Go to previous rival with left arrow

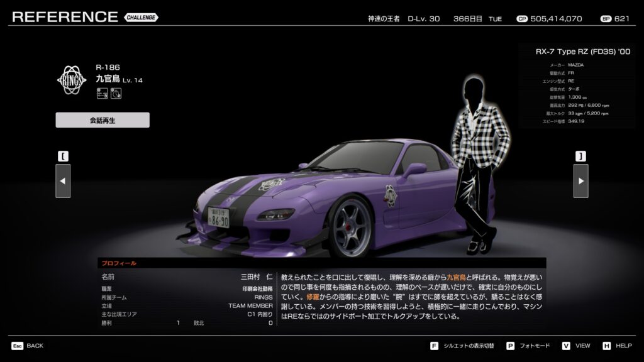(63, 181)
